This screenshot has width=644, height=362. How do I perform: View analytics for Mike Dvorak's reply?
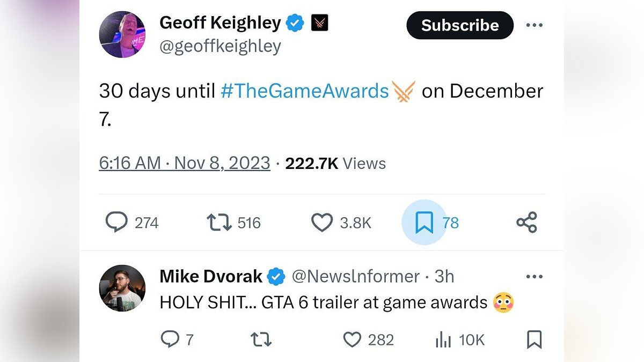tap(443, 339)
